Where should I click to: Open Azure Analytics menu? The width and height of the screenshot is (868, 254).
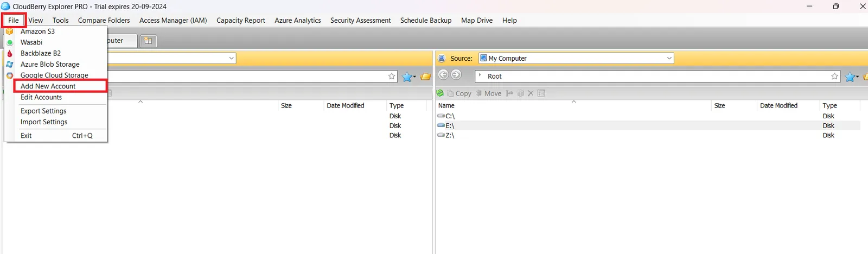(x=298, y=20)
